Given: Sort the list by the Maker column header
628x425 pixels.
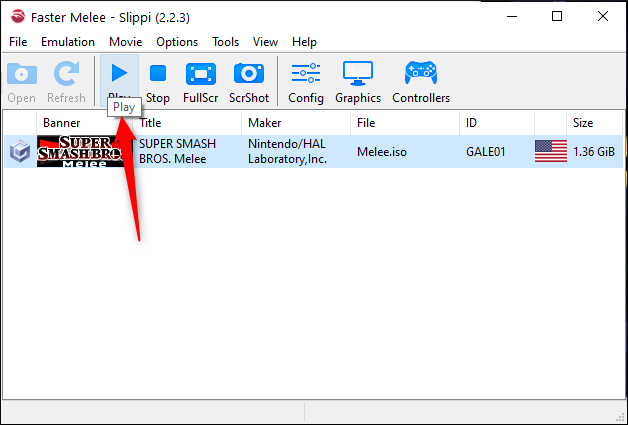Looking at the screenshot, I should [x=296, y=123].
